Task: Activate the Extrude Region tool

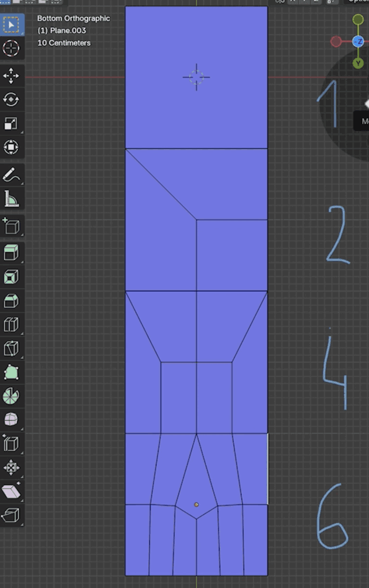Action: tap(11, 253)
